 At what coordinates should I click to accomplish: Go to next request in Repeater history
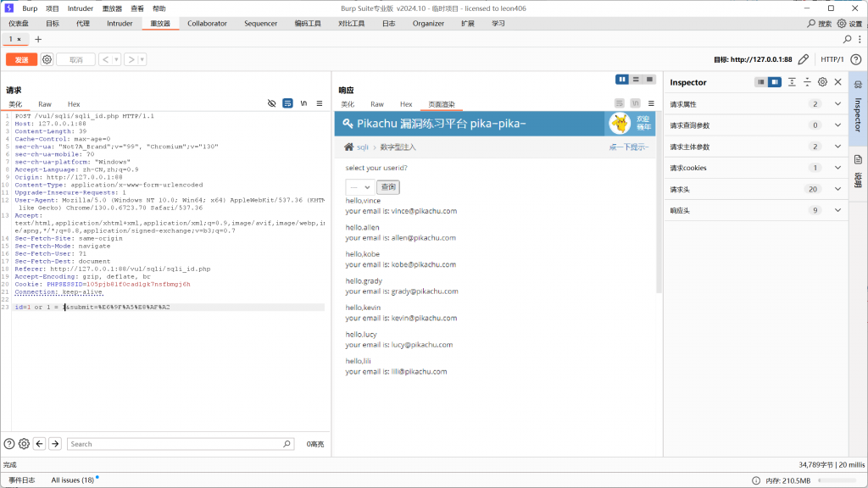(x=131, y=60)
